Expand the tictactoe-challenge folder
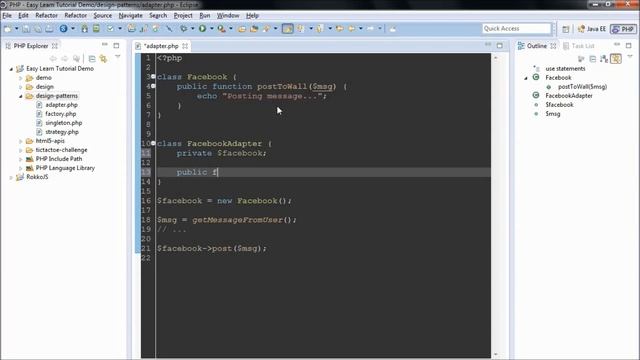 point(21,150)
